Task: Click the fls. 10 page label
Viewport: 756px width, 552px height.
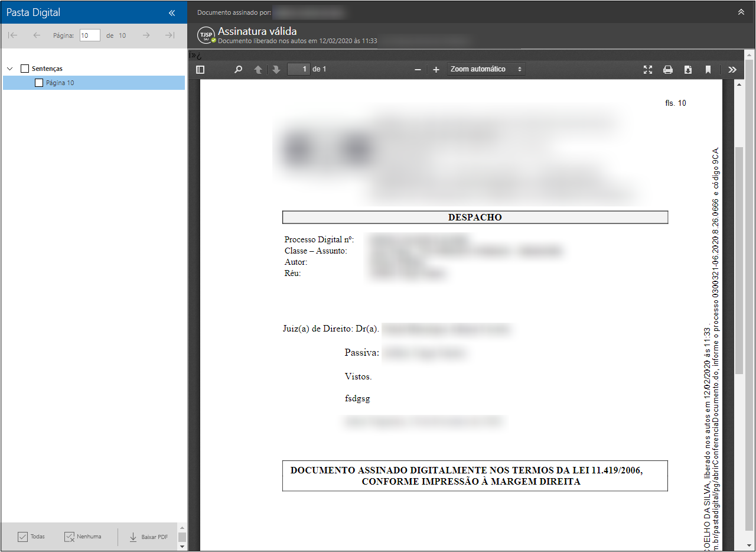Action: (x=676, y=103)
